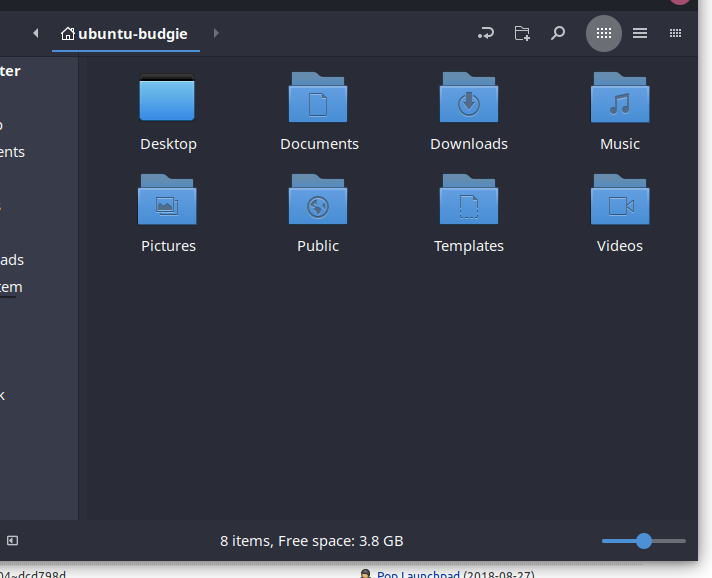Adjust the icon zoom slider

click(644, 541)
